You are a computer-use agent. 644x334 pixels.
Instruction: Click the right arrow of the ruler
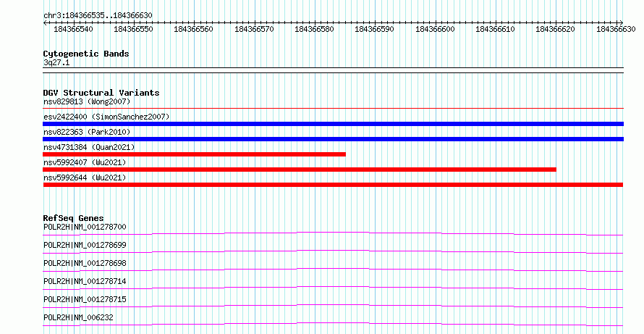pos(622,22)
